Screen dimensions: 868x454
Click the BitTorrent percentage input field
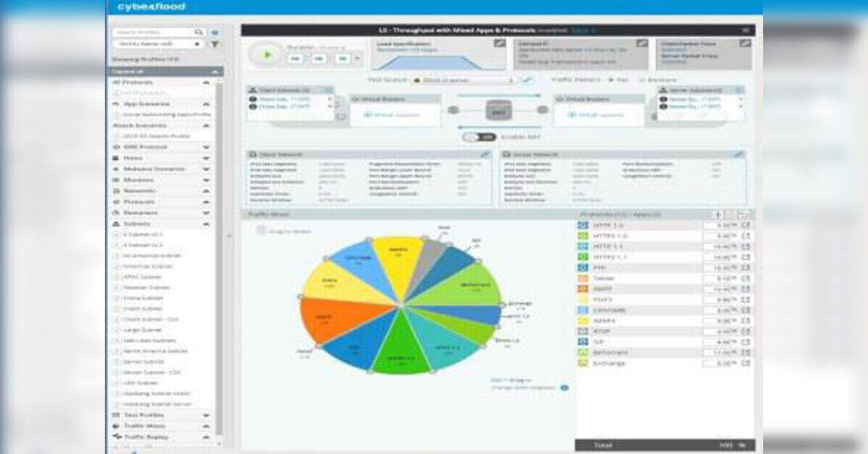coord(720,352)
